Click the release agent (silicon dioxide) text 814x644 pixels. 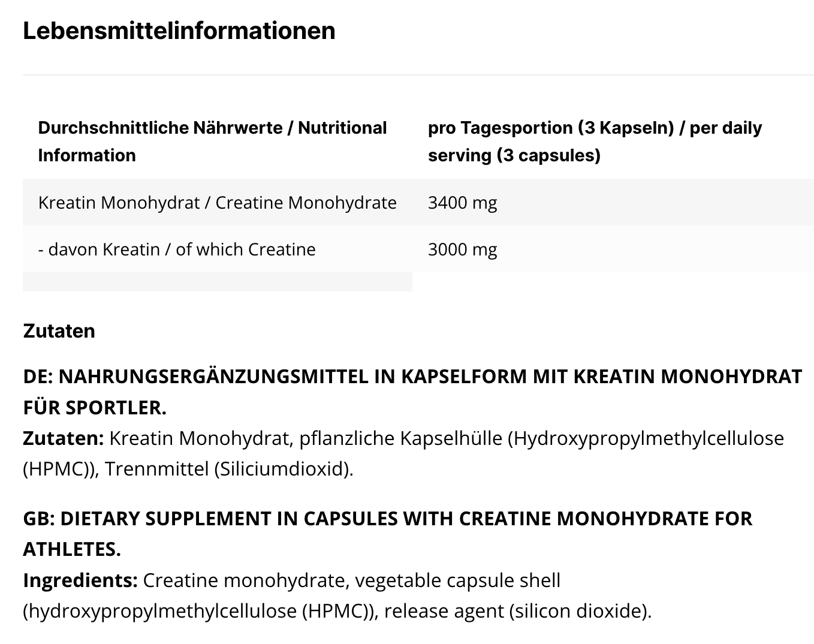517,611
